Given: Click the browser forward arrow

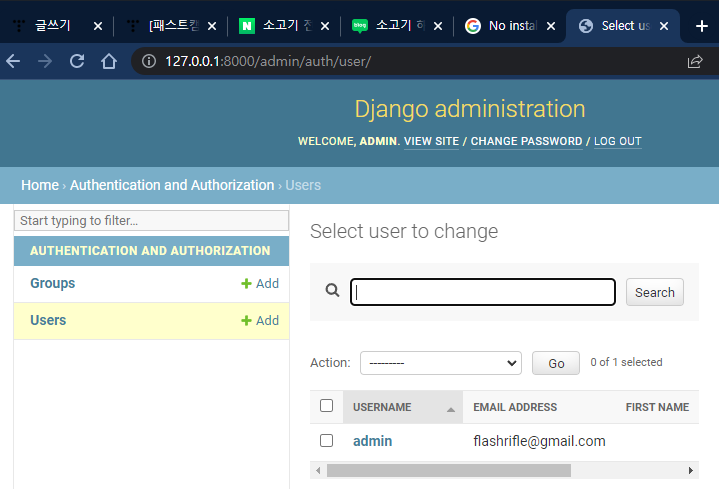Looking at the screenshot, I should [45, 61].
